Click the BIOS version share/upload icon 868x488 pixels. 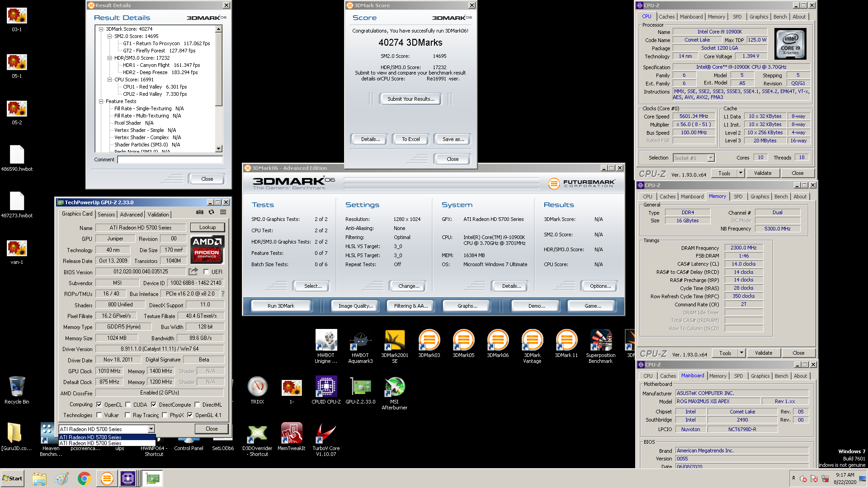193,272
